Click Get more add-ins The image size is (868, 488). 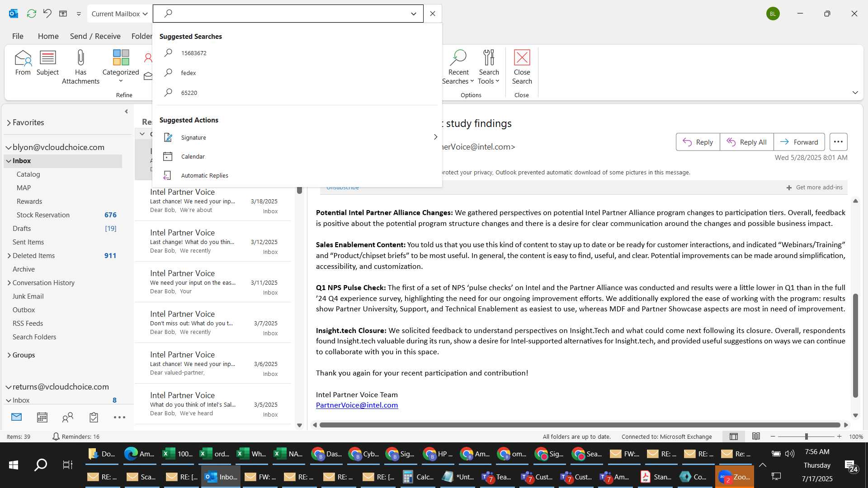point(814,187)
